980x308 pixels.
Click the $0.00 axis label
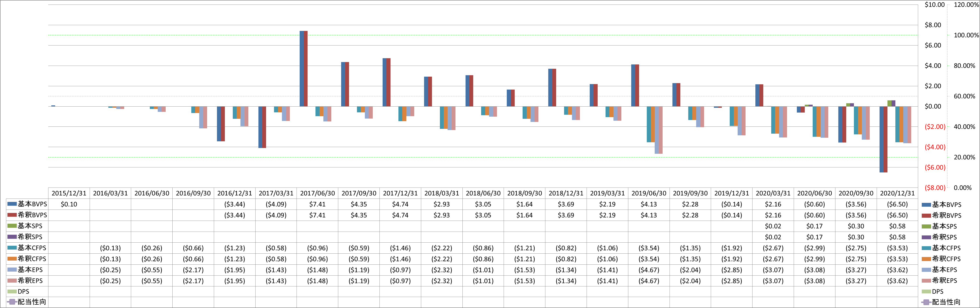[933, 107]
